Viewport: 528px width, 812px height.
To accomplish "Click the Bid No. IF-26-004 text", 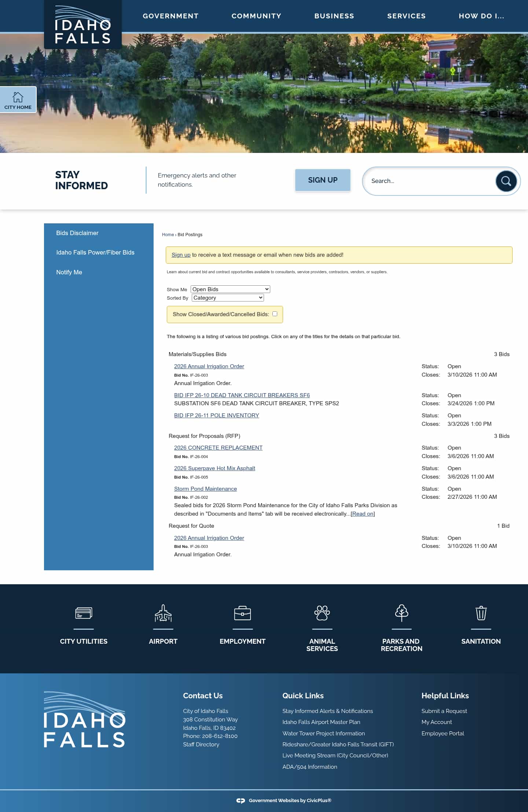I will [x=191, y=457].
